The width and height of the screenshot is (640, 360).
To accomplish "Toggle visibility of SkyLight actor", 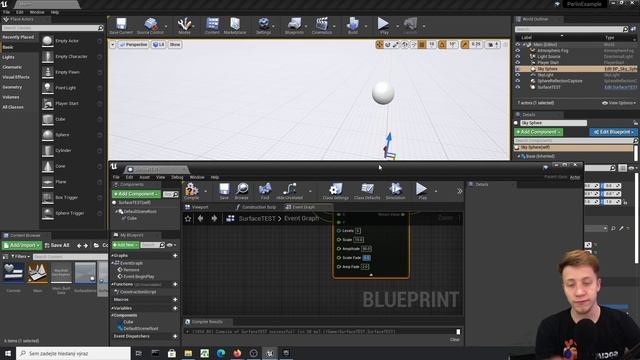I will [x=518, y=75].
